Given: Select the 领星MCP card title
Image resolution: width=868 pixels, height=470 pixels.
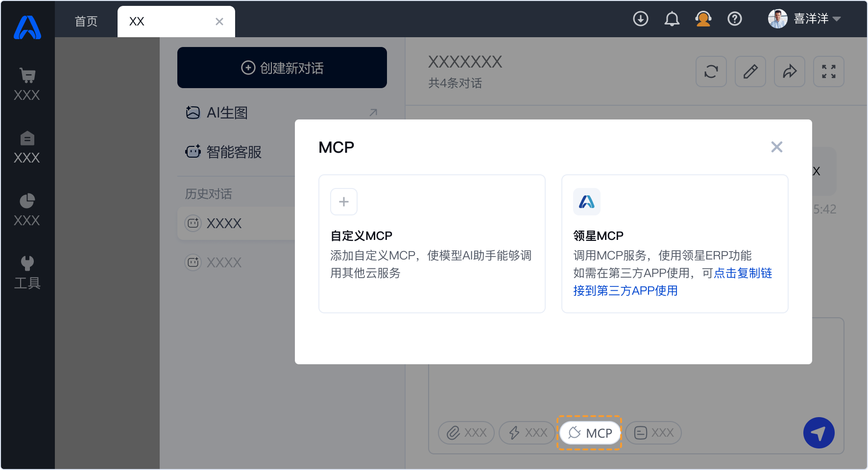Looking at the screenshot, I should [x=598, y=236].
